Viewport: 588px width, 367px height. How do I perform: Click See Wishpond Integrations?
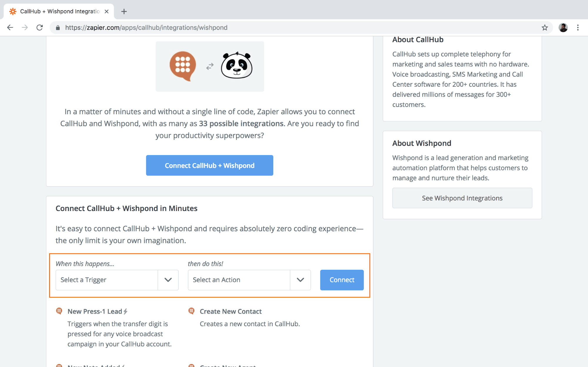click(x=462, y=198)
